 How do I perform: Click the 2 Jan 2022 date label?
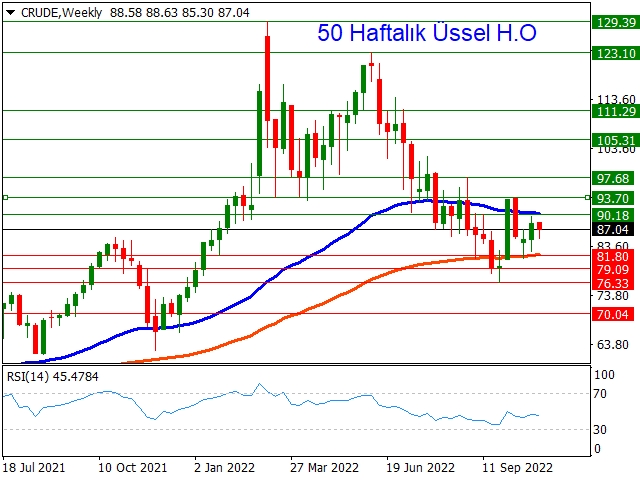point(224,467)
